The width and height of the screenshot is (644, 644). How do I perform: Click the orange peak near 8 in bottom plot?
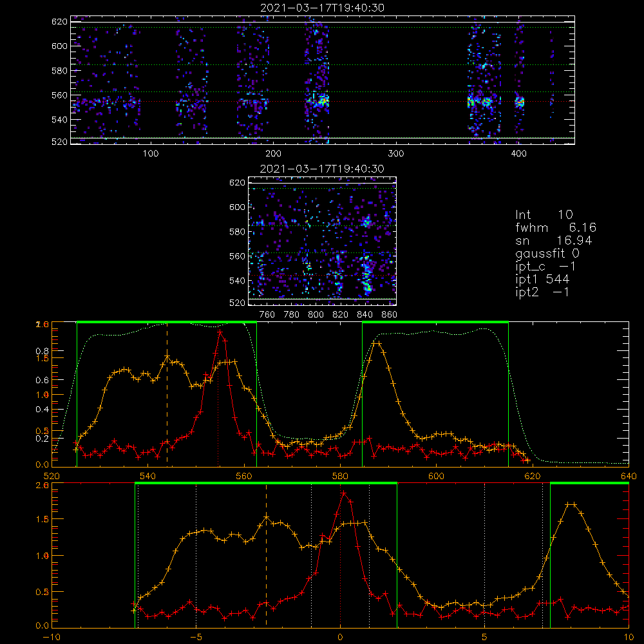571,504
